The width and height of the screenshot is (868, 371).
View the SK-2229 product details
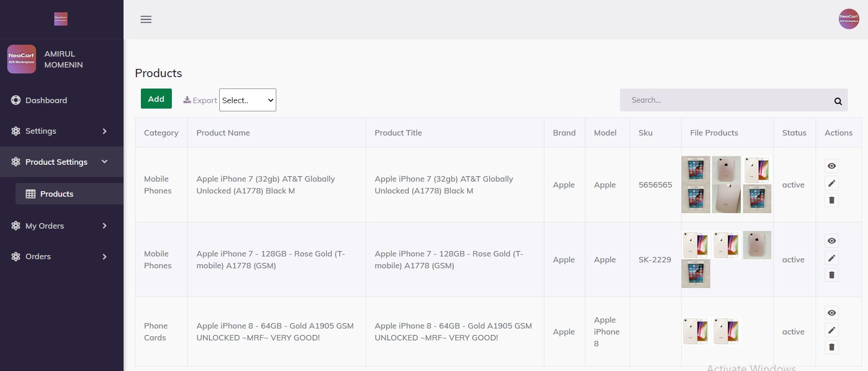832,241
